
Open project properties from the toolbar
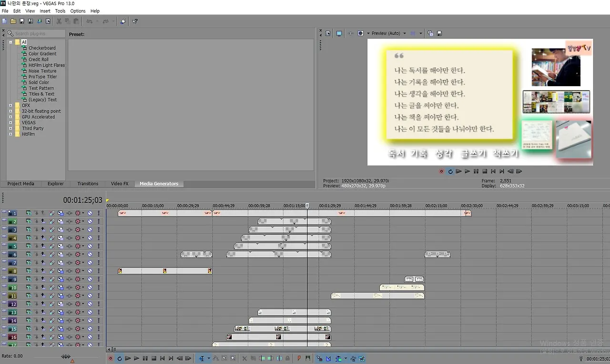48,21
